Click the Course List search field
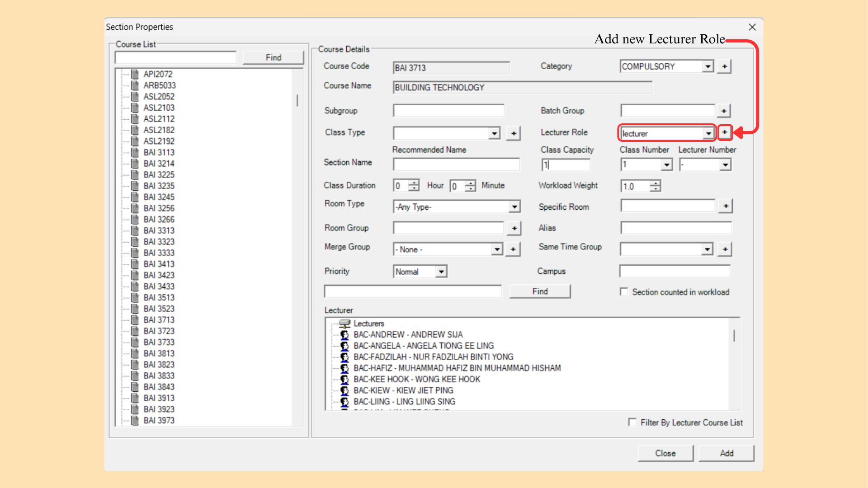This screenshot has height=488, width=868. 176,58
